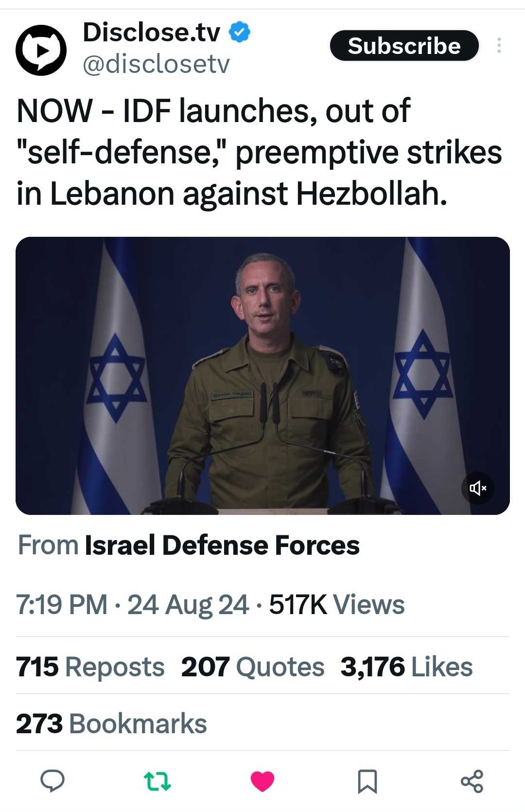Undo the repost with green arrows
525x812 pixels.
click(x=157, y=781)
